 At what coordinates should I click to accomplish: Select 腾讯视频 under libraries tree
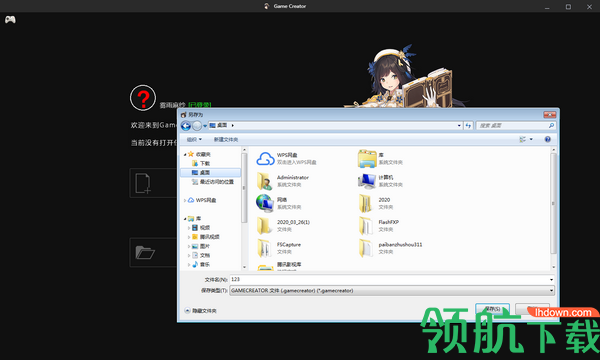[206, 237]
